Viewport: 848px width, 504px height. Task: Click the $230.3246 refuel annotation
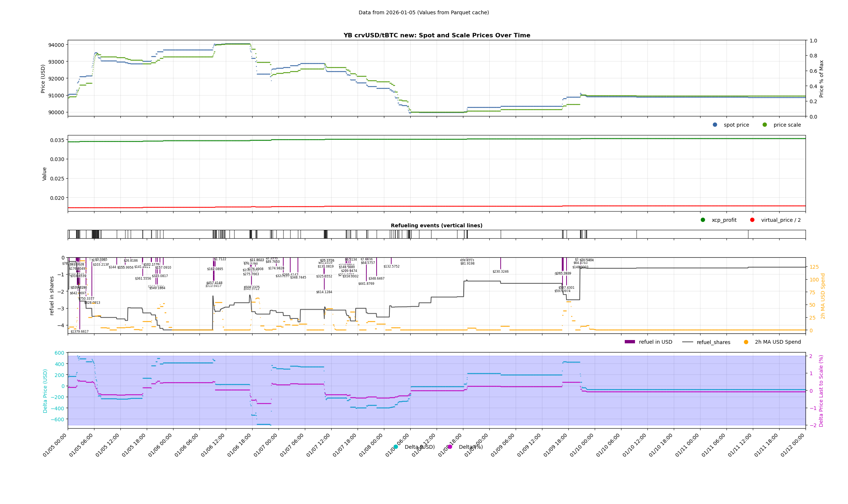[500, 272]
